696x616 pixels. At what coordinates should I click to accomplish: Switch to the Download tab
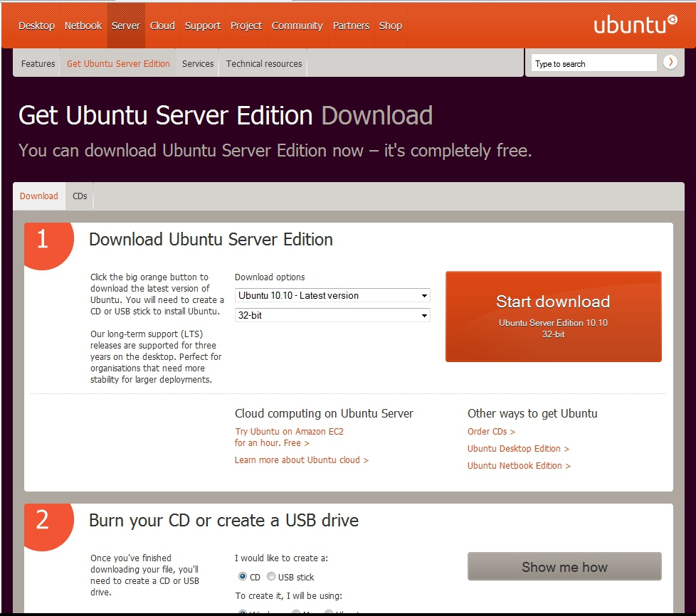[x=38, y=196]
